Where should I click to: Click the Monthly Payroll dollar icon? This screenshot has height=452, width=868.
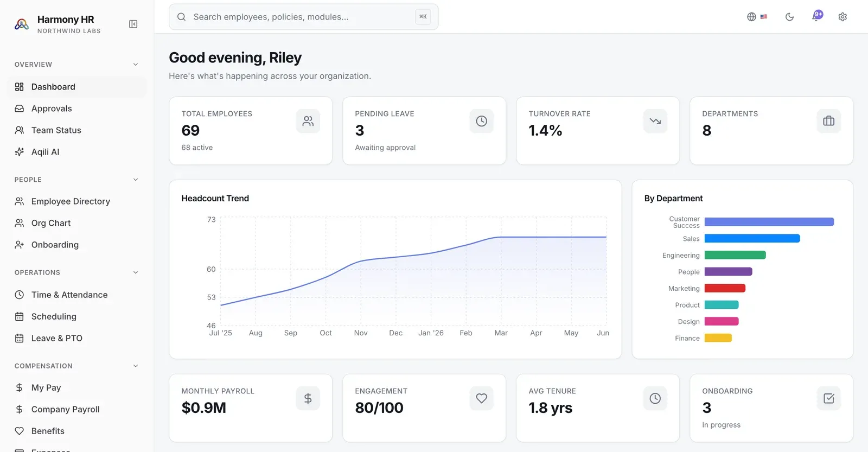[308, 398]
